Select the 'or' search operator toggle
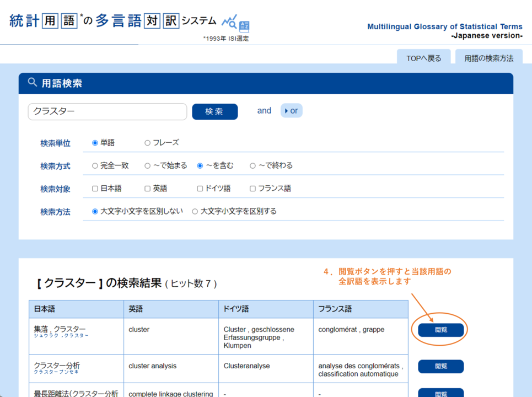This screenshot has height=397, width=532. point(291,111)
